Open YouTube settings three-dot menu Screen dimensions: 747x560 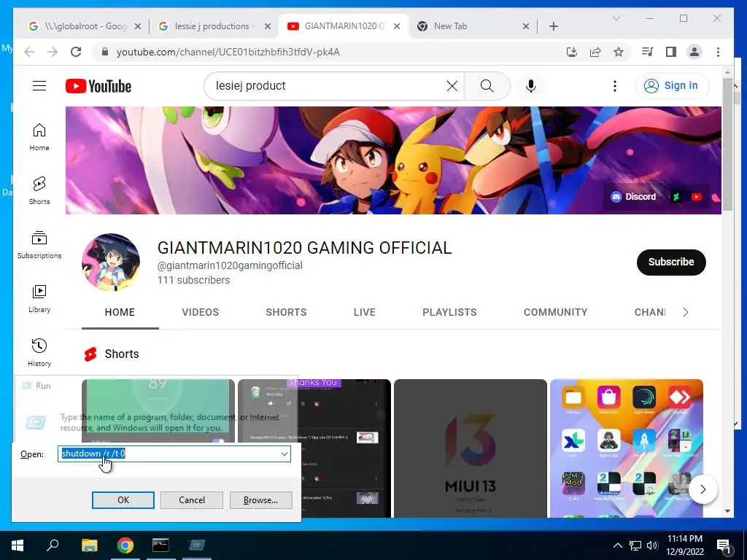click(x=614, y=86)
